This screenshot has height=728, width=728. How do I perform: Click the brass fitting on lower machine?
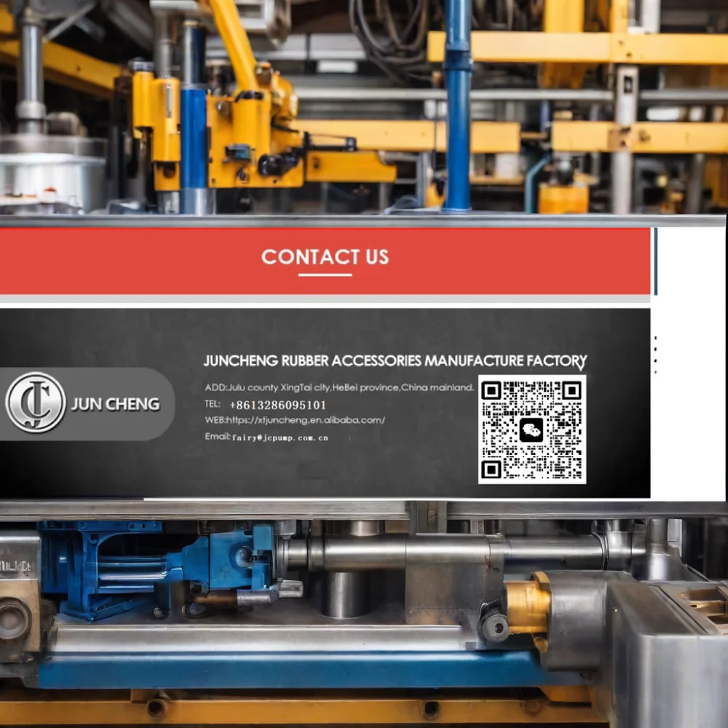click(x=529, y=608)
